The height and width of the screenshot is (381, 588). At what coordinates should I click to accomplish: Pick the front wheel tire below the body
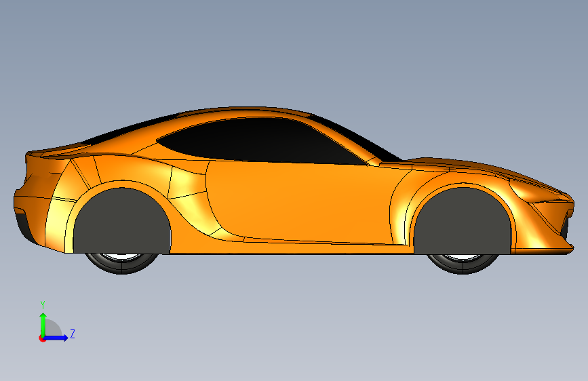pyautogui.click(x=463, y=264)
